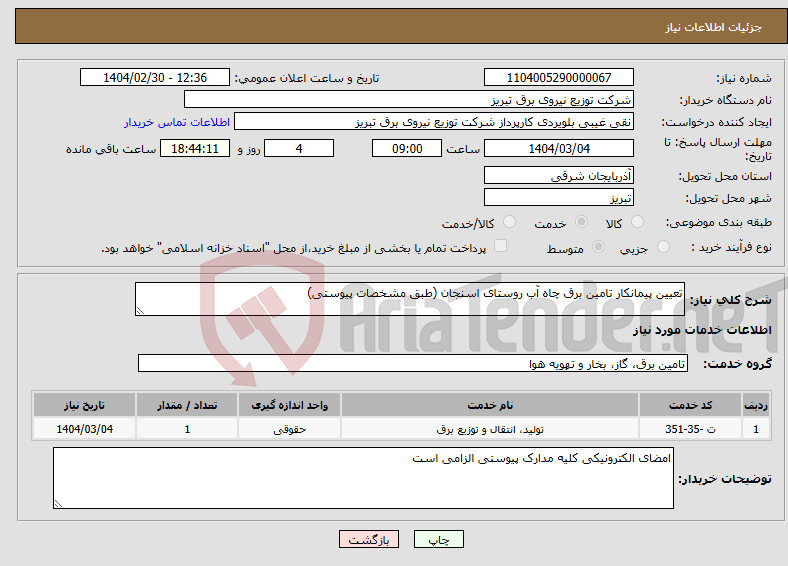Click the شماره نیاز label
Screen dimensions: 788x566
pos(744,78)
